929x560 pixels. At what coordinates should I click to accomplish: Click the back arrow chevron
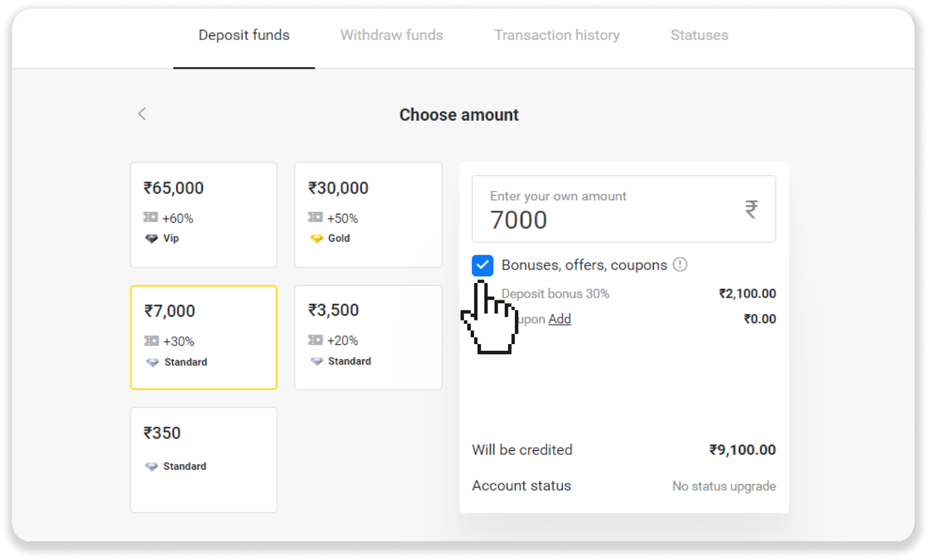(142, 114)
